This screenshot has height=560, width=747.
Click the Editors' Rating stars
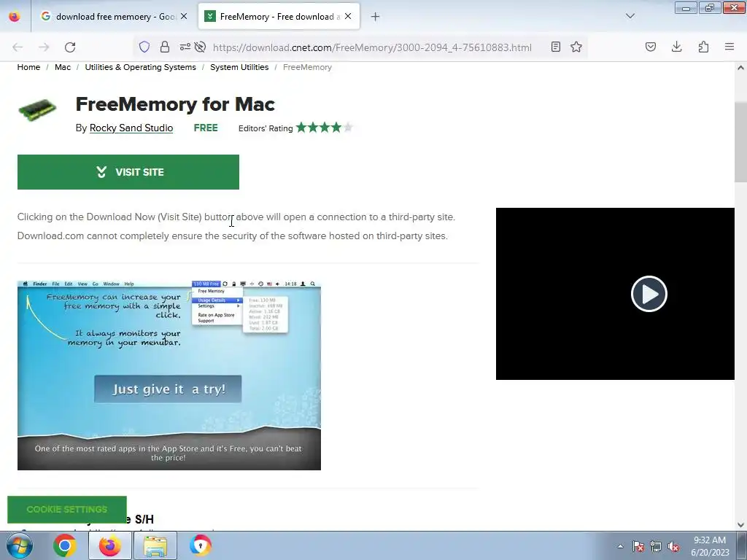point(324,128)
